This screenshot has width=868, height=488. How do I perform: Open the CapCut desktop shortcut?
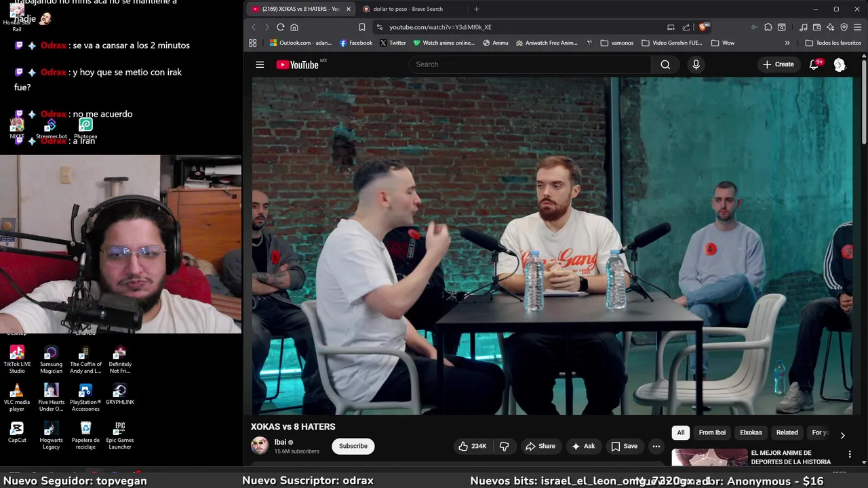pyautogui.click(x=17, y=432)
